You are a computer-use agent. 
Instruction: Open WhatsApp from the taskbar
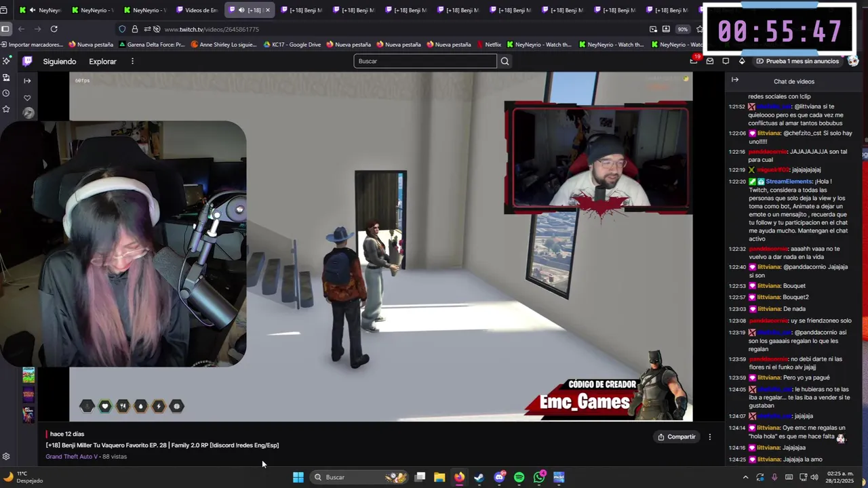pos(539,477)
